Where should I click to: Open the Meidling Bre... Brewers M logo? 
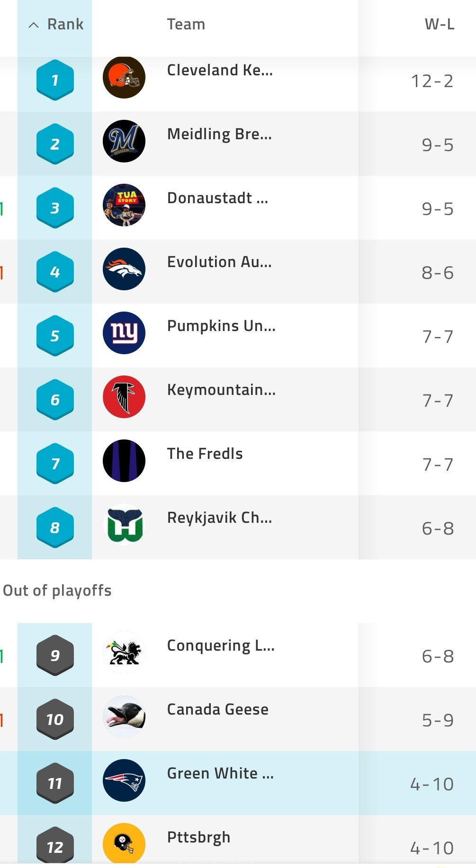point(124,141)
